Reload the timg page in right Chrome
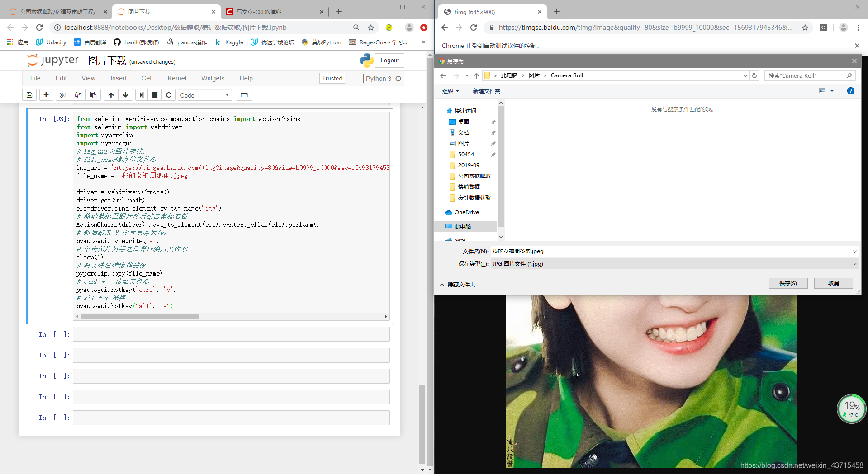Image resolution: width=868 pixels, height=474 pixels. pyautogui.click(x=474, y=28)
